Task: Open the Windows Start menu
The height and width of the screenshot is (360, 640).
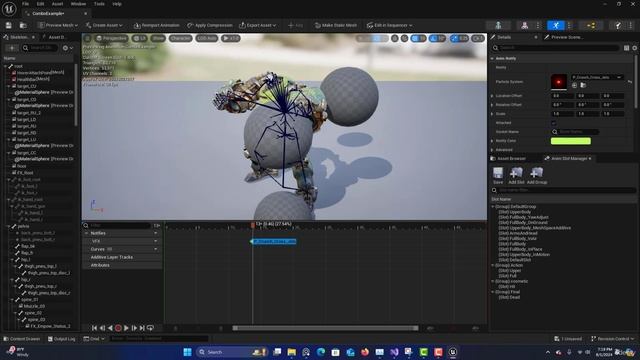Action: [x=187, y=352]
